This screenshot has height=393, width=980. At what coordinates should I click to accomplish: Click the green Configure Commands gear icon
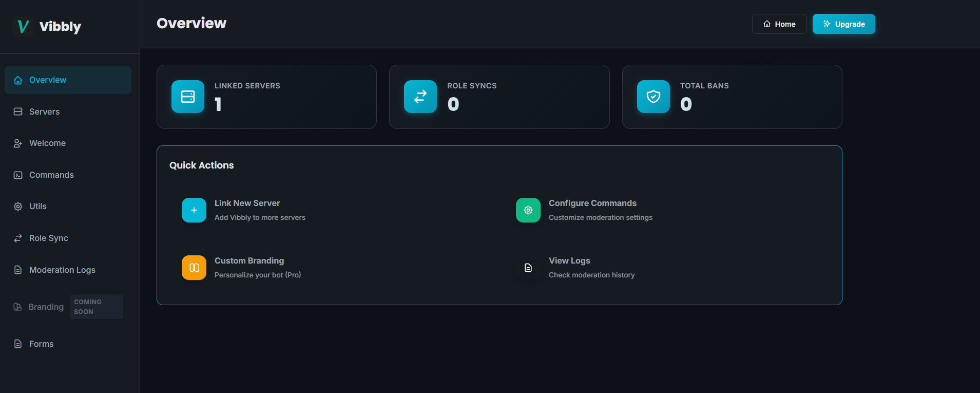coord(528,210)
